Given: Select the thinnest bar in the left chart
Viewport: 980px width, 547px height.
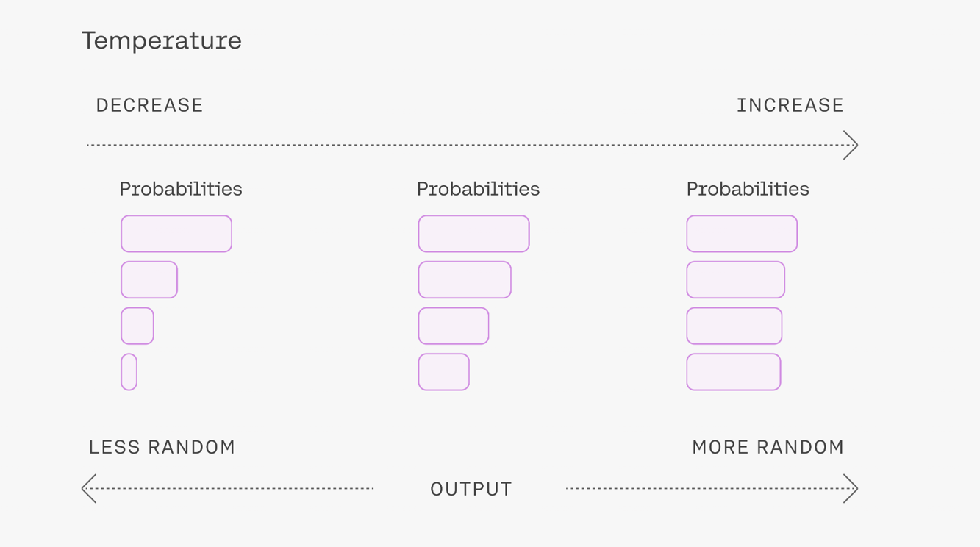Looking at the screenshot, I should click(129, 372).
